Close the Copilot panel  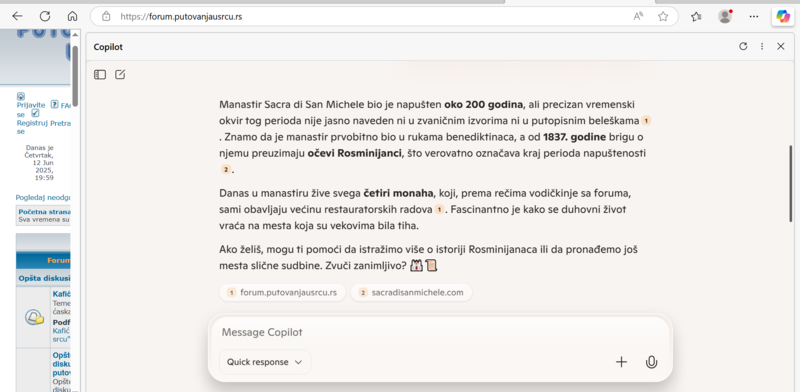tap(781, 46)
